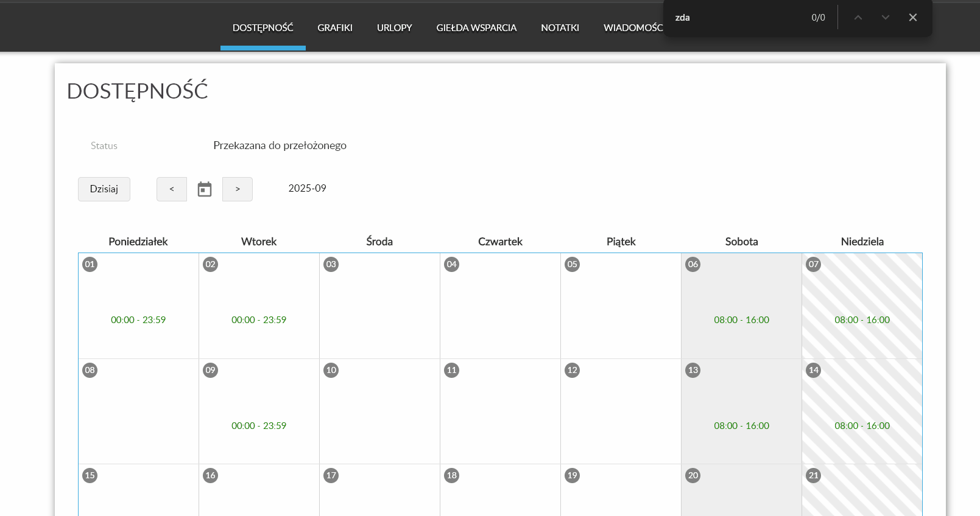Select day 01 badge

tap(90, 264)
